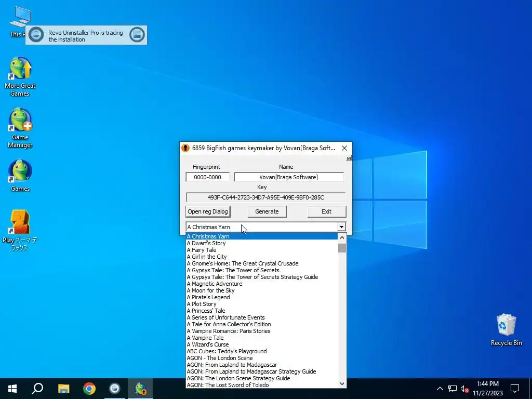Close the BigFish keymaker window
Image resolution: width=532 pixels, height=399 pixels.
[344, 148]
